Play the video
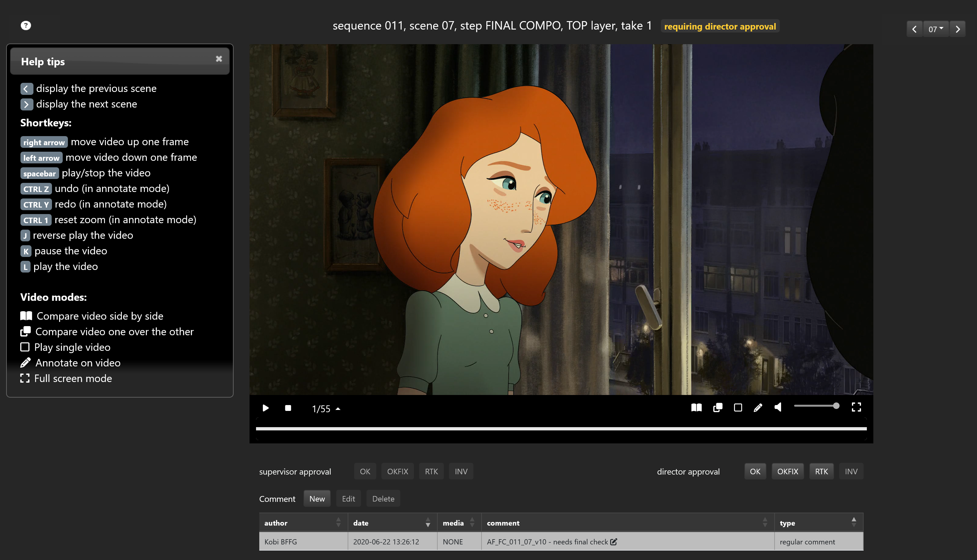This screenshot has width=977, height=560. 265,408
